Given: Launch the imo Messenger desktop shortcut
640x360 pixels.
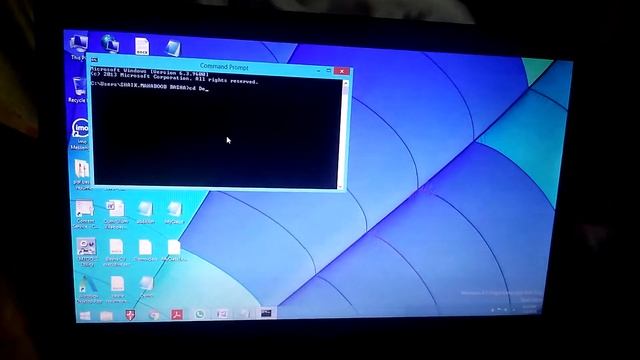Looking at the screenshot, I should 80,133.
